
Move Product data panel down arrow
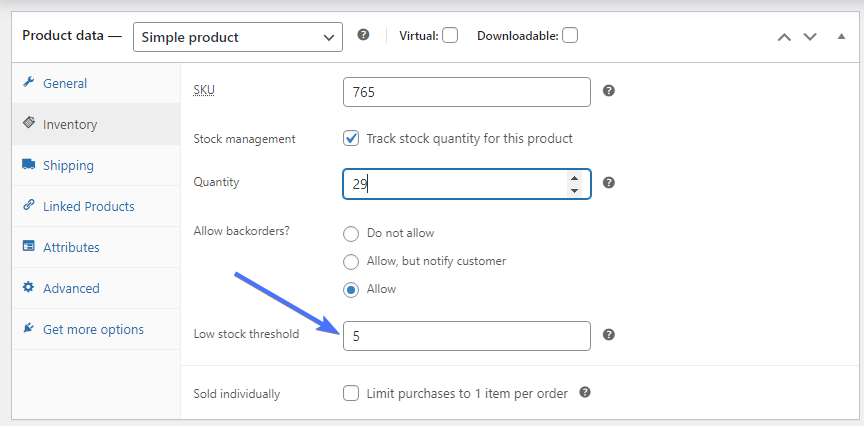point(810,36)
